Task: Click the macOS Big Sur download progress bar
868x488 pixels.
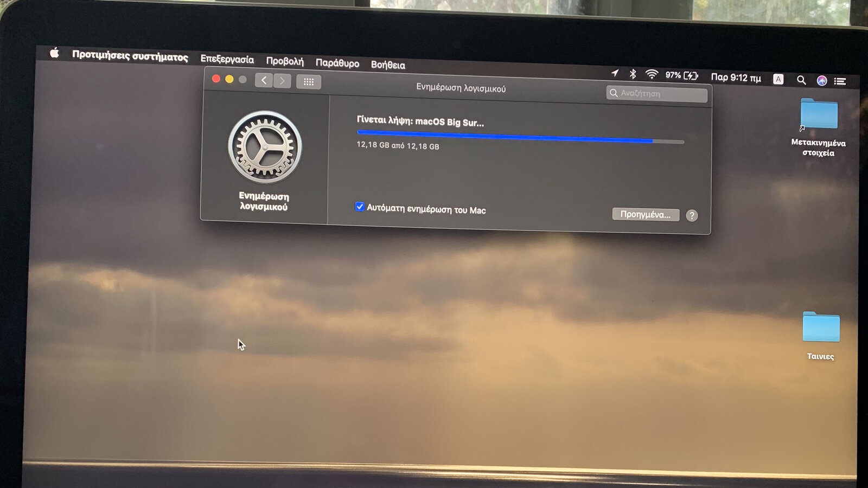Action: [521, 137]
